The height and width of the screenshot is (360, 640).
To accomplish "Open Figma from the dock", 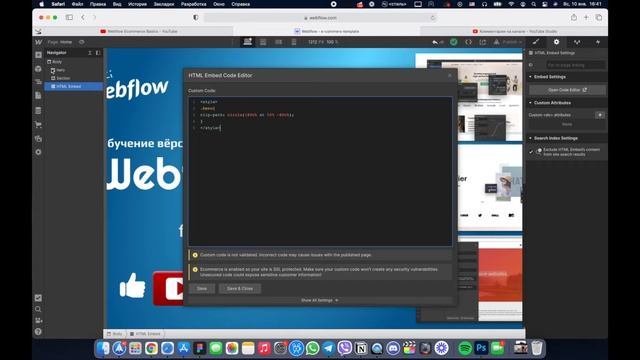I will (200, 348).
